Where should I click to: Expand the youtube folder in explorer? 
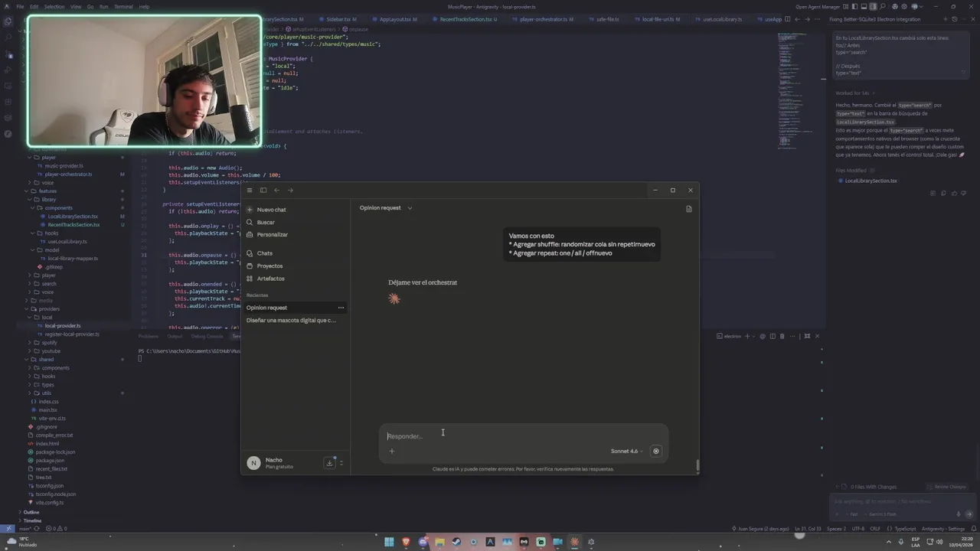pyautogui.click(x=51, y=350)
